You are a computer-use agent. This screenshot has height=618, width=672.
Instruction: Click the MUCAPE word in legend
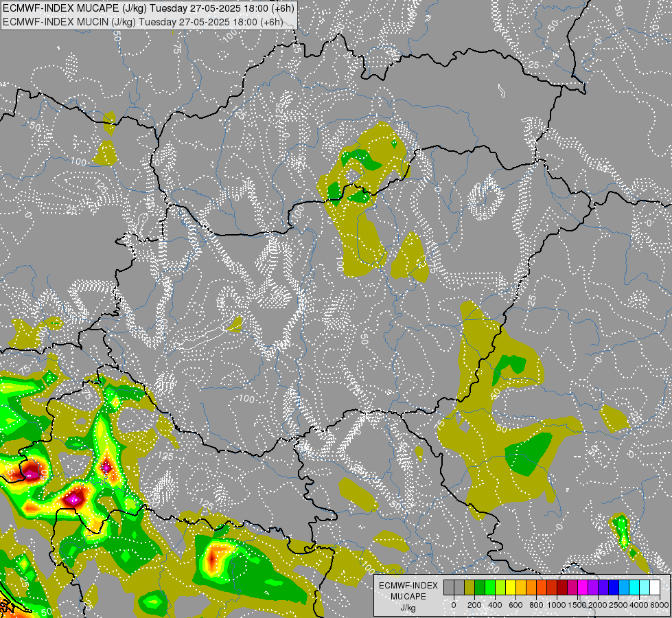click(x=408, y=597)
